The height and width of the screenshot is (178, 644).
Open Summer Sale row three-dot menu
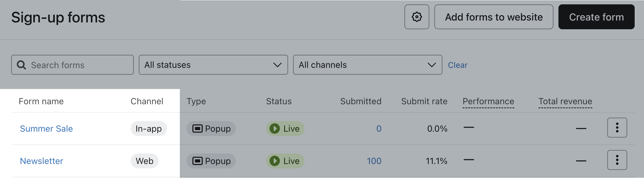point(617,128)
